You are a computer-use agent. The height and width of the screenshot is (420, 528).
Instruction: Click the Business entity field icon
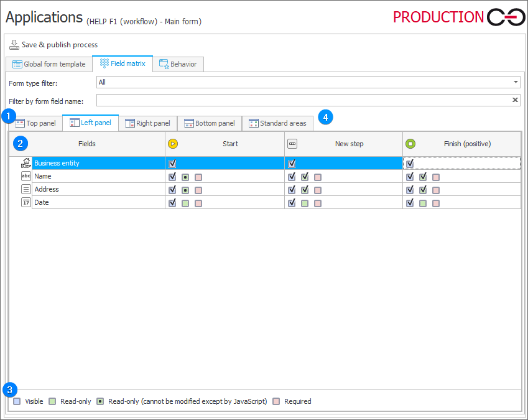click(26, 163)
